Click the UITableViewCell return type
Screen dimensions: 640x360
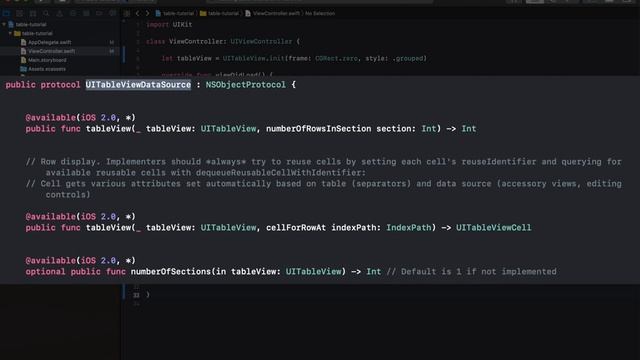click(x=493, y=228)
